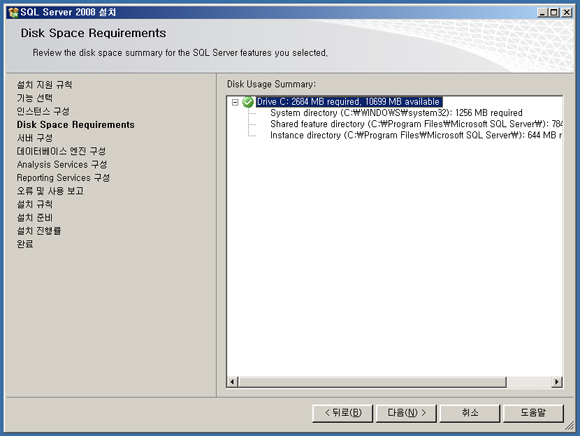Click the horizontal scrollbar thumb
Viewport: 580px width, 436px height.
372,382
